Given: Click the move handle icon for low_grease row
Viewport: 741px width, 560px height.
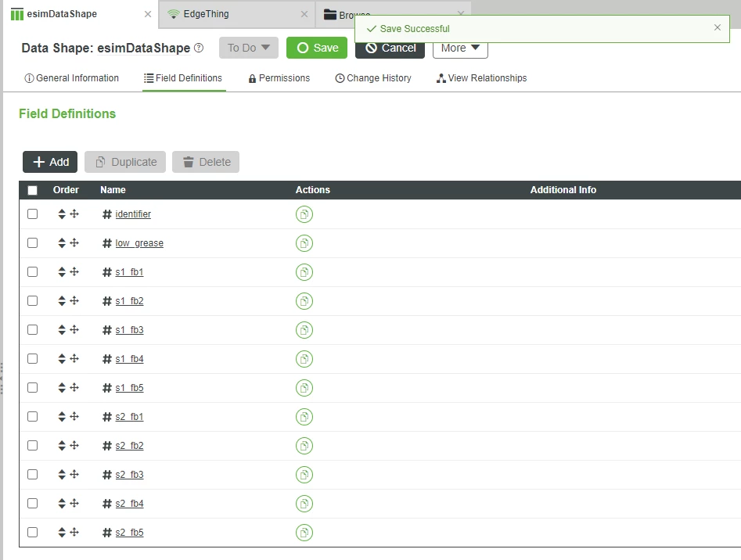Looking at the screenshot, I should click(x=74, y=242).
